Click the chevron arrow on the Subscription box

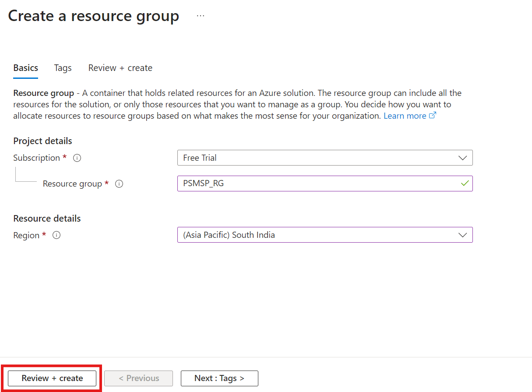[x=462, y=158]
